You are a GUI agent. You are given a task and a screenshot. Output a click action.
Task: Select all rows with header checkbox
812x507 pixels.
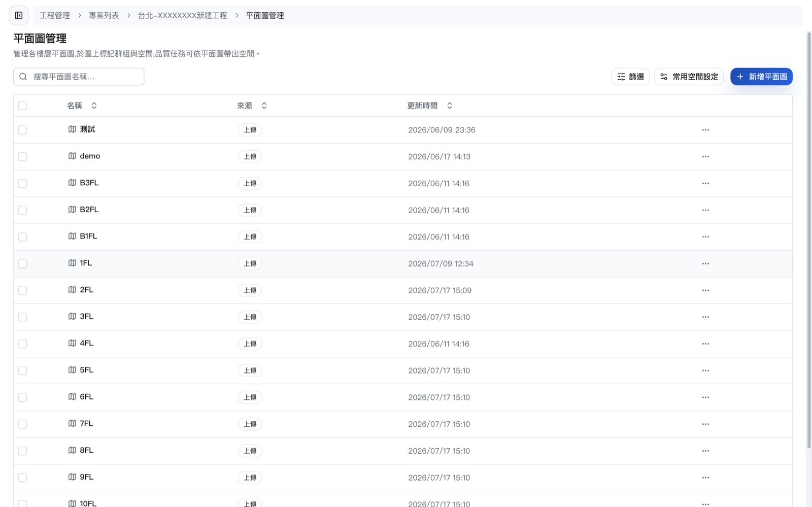pyautogui.click(x=22, y=106)
